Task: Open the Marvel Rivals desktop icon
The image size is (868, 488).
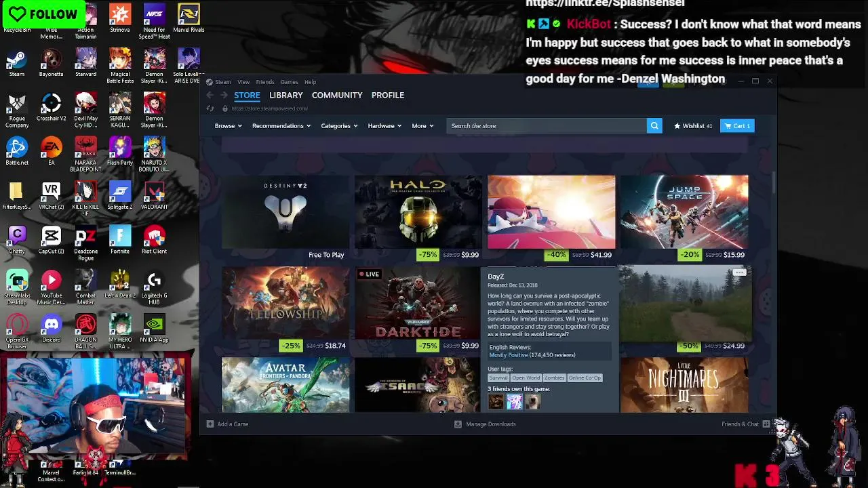Action: click(x=189, y=18)
